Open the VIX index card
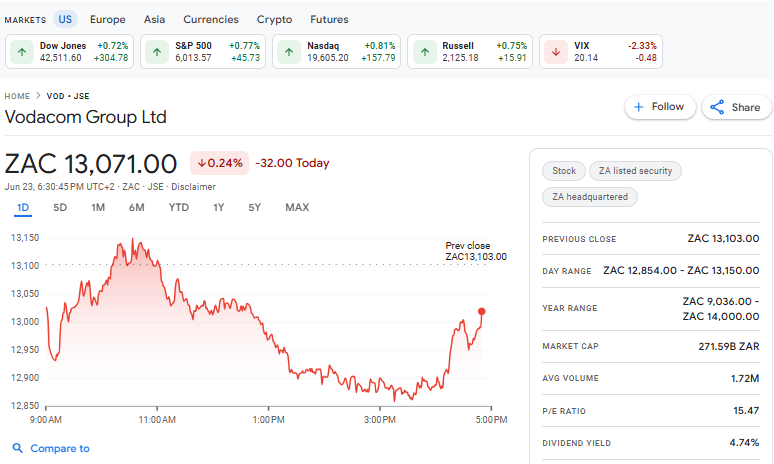Viewport: 774px width, 464px height. coord(601,51)
